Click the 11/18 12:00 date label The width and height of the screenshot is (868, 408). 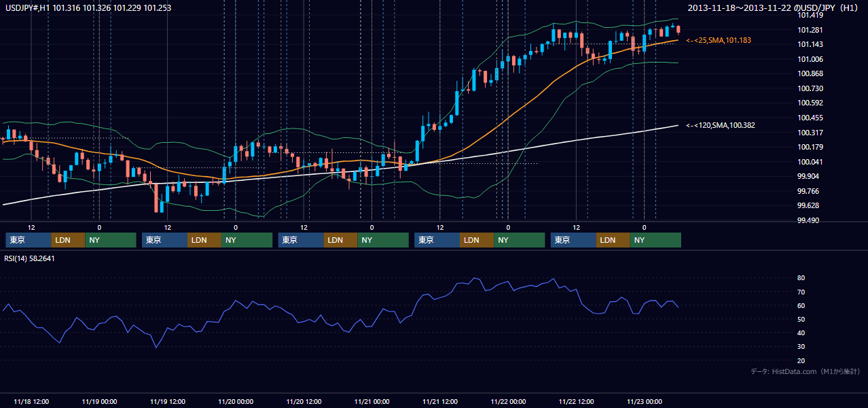pyautogui.click(x=31, y=401)
